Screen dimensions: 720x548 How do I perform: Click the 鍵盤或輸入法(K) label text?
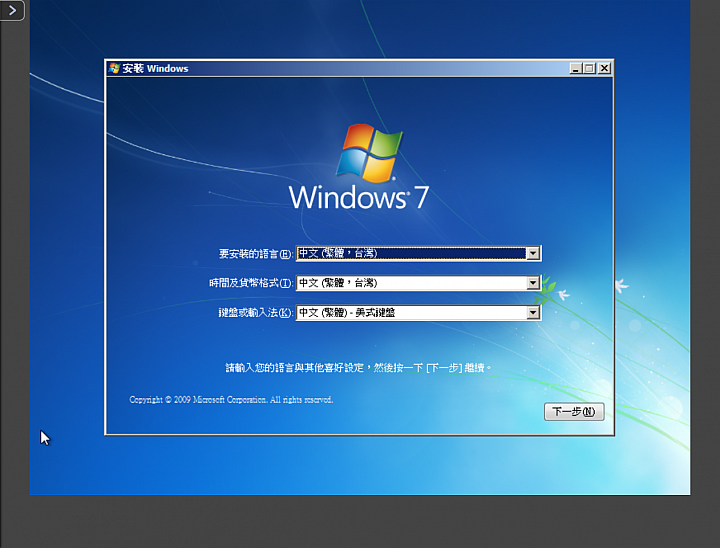[x=255, y=313]
